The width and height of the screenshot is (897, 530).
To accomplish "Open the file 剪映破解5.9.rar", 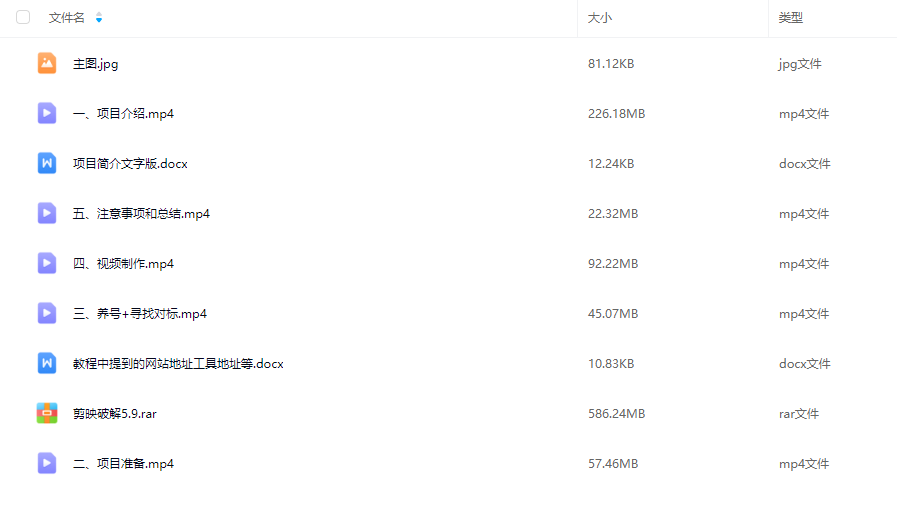I will click(114, 413).
